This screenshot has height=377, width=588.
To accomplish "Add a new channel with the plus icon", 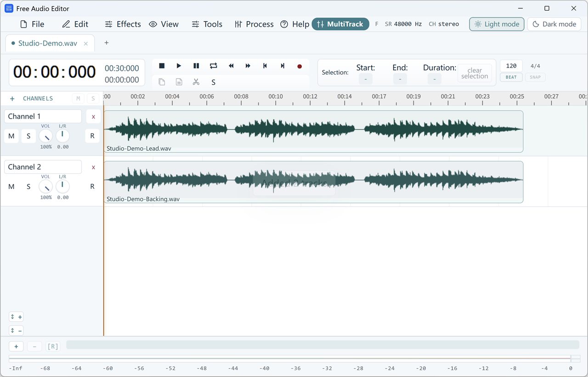I will click(x=12, y=98).
